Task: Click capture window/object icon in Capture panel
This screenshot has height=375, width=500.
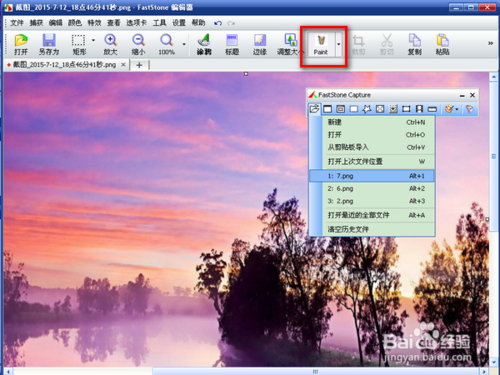Action: 341,109
